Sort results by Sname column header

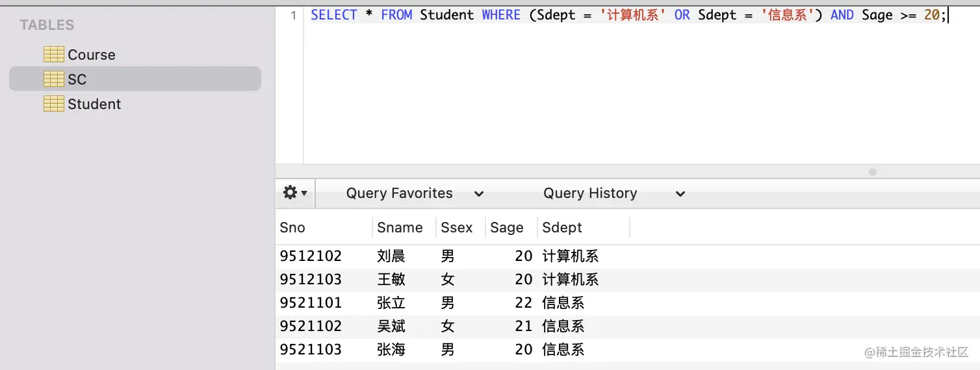coord(400,228)
